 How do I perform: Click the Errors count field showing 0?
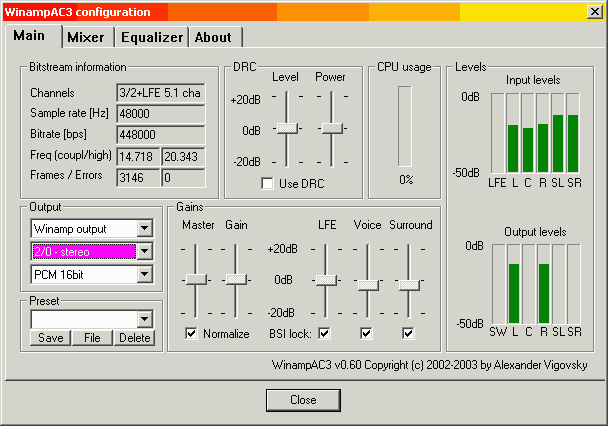coord(183,178)
